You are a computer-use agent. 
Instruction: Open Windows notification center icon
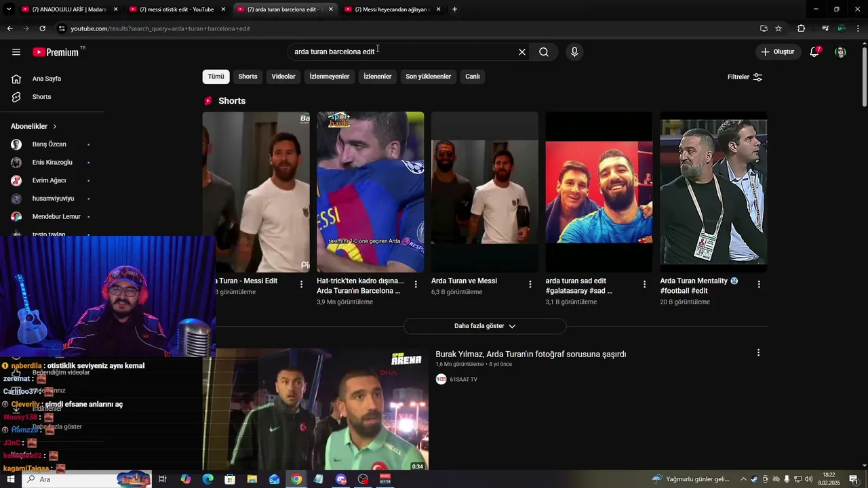[x=854, y=479]
